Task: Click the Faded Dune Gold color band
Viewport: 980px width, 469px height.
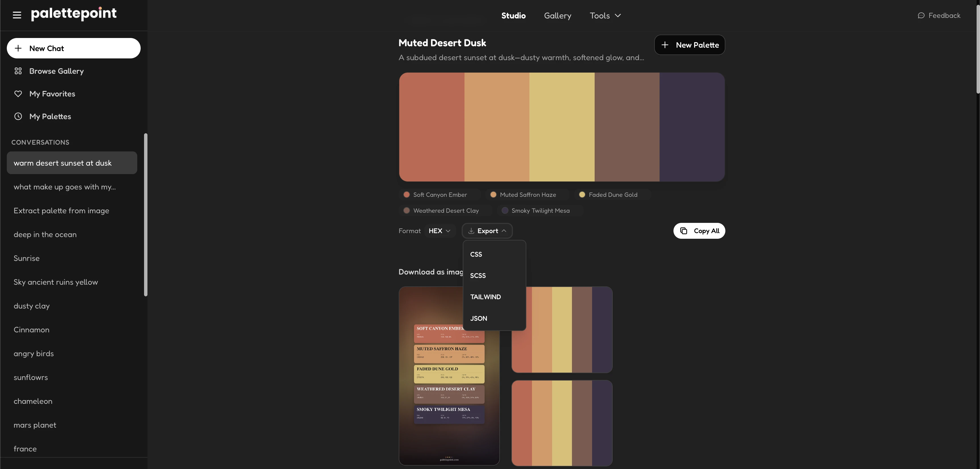Action: (561, 127)
